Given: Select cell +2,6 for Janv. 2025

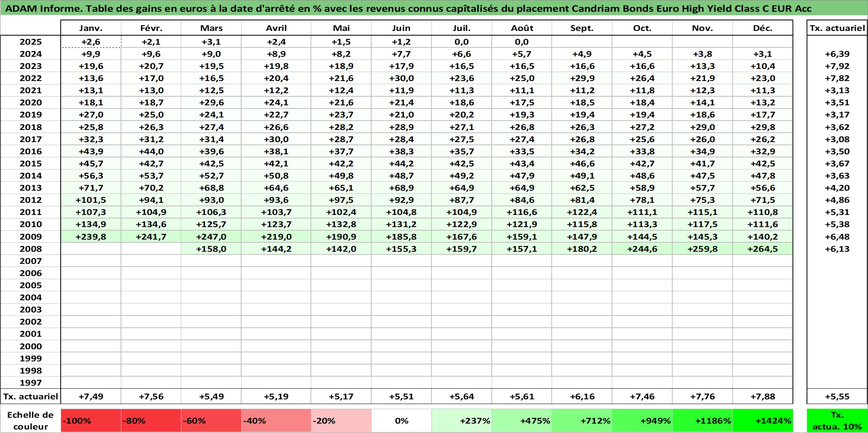Looking at the screenshot, I should click(91, 42).
